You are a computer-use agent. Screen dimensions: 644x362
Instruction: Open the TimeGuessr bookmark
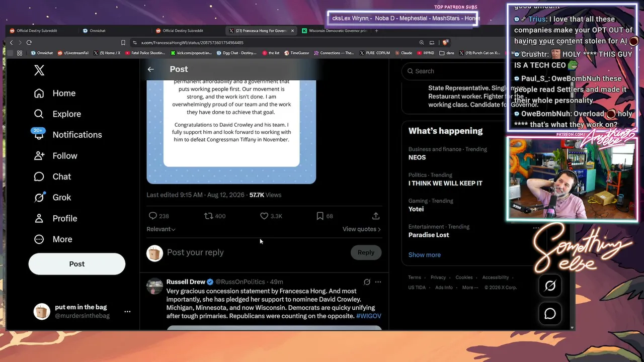(x=296, y=53)
